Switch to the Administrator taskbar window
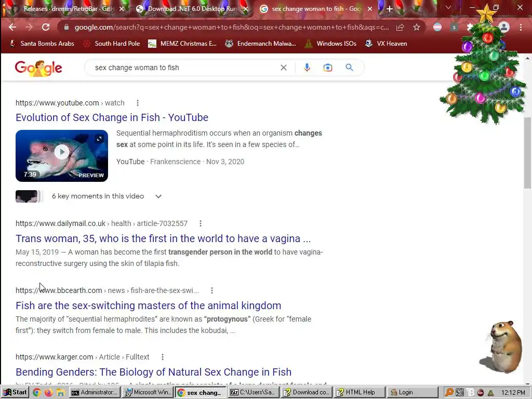Screen dimensions: 532x399 (95, 393)
